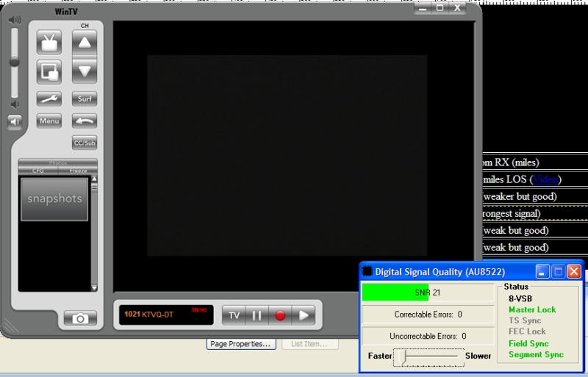
Task: Click the SNR 21 signal bar
Action: pos(428,292)
